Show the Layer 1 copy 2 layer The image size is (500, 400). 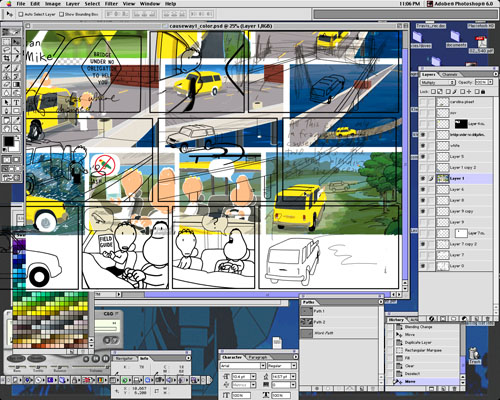point(423,167)
